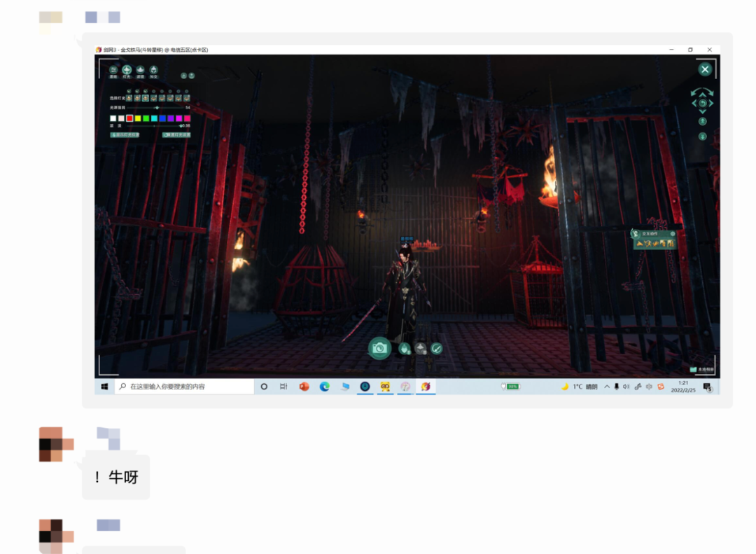
Task: Enable the checkbox above light slot 4
Action: click(x=154, y=91)
